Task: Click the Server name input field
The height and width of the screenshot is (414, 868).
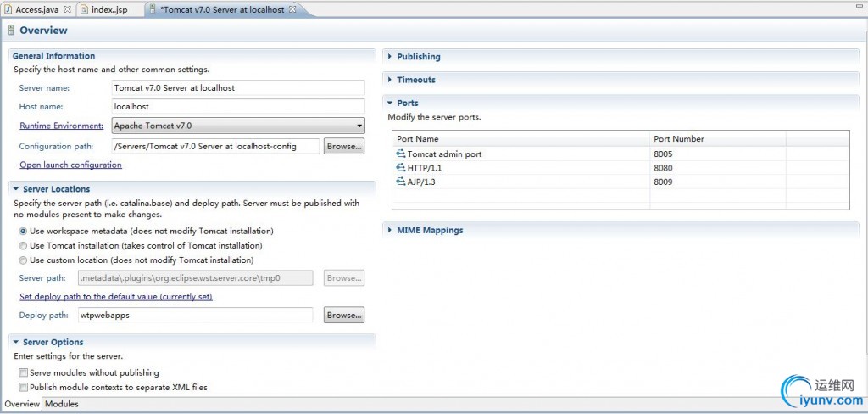Action: pyautogui.click(x=238, y=87)
